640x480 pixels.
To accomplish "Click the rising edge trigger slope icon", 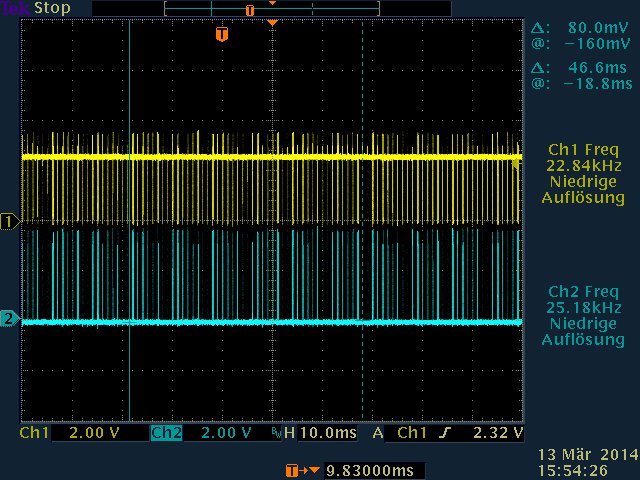I will tap(445, 433).
